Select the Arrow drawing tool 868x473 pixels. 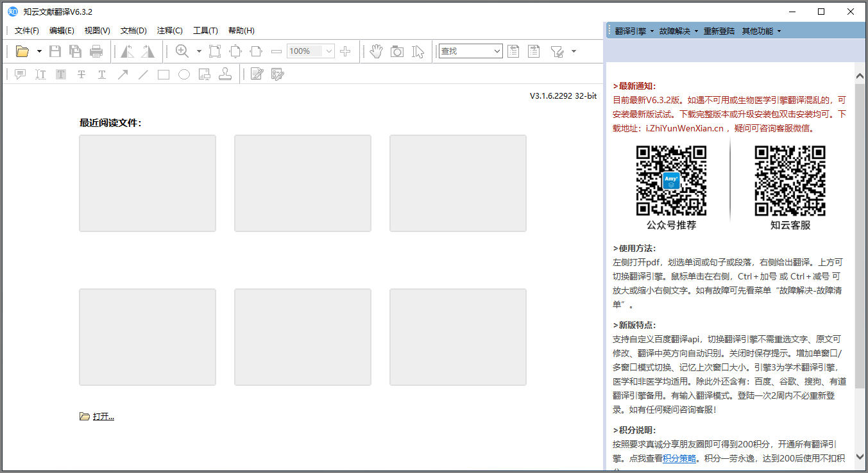coord(123,74)
